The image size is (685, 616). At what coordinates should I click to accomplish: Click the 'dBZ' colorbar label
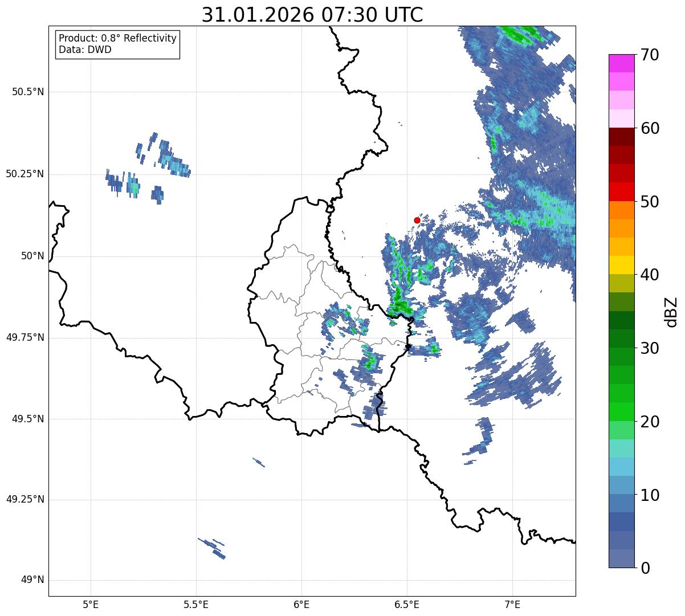pos(671,311)
